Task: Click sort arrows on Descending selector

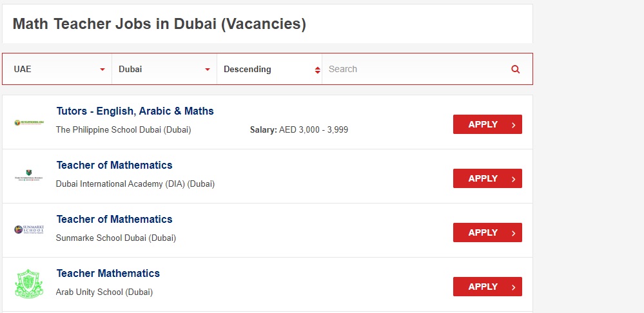Action: [317, 70]
